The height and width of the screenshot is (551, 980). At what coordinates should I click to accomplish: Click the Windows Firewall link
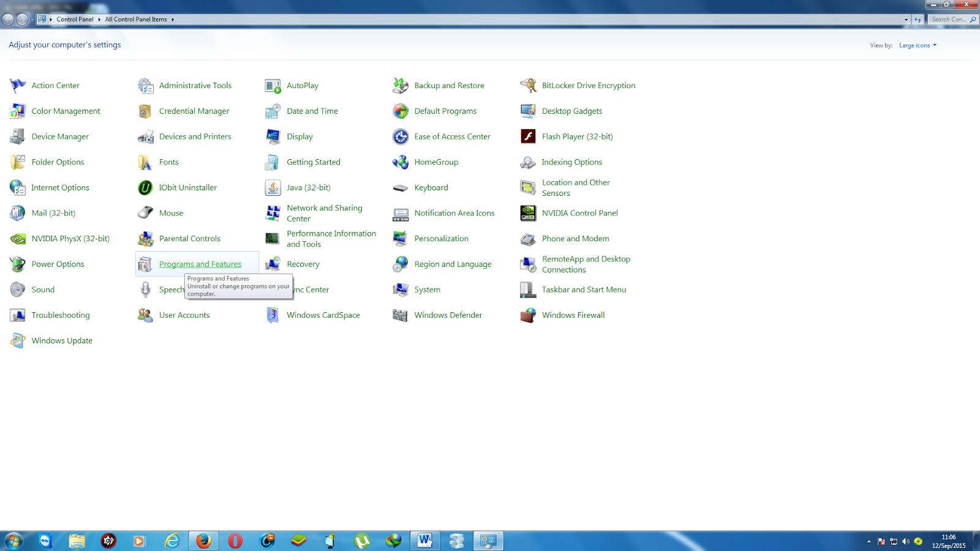573,315
